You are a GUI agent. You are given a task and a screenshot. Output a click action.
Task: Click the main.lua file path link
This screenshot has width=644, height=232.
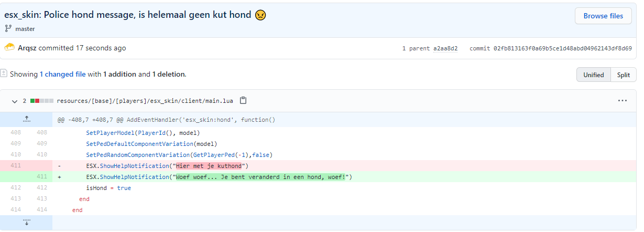[146, 100]
